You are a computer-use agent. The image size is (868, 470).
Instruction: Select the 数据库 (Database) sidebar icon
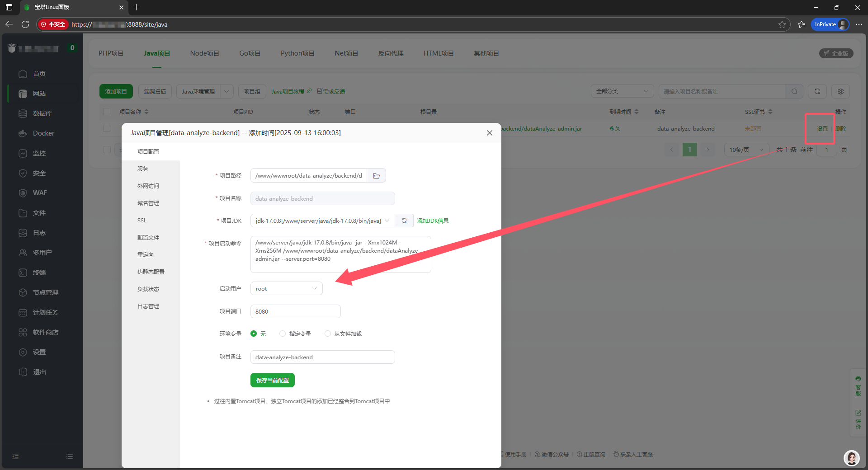(x=43, y=113)
